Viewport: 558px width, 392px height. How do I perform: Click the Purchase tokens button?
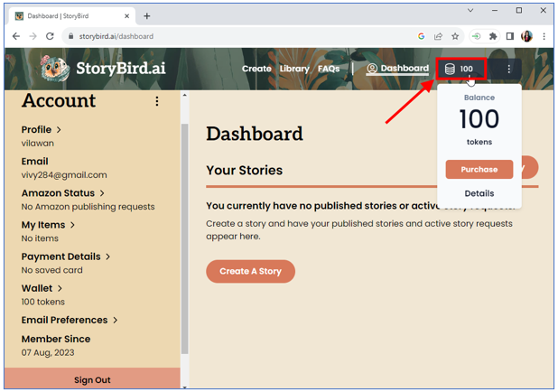click(x=479, y=170)
